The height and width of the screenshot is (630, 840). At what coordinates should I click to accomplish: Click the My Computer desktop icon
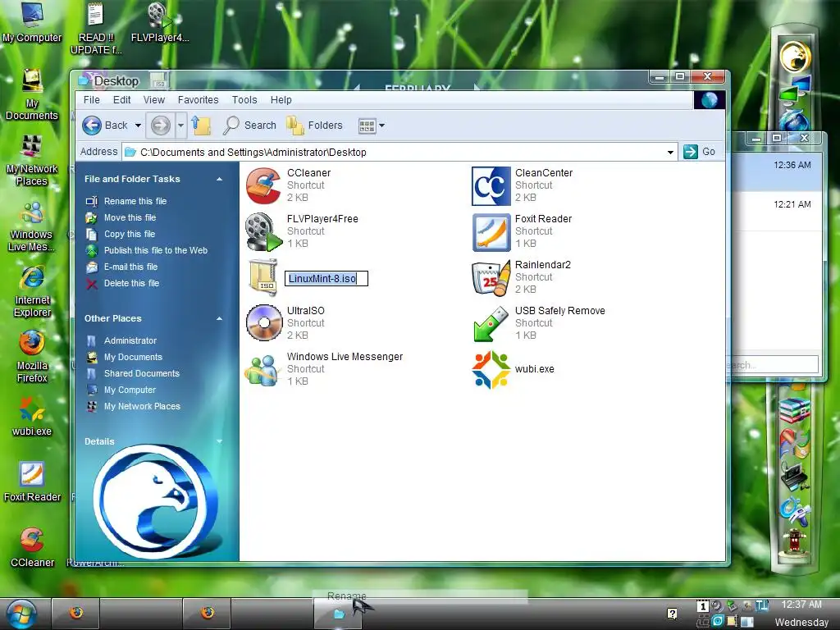point(32,22)
